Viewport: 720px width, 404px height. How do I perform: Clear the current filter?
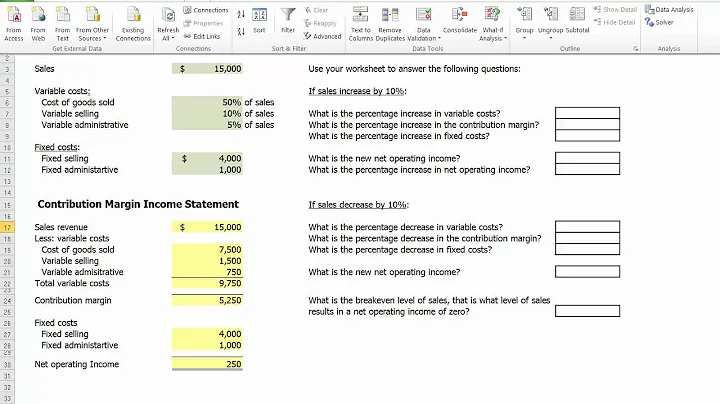(x=316, y=10)
